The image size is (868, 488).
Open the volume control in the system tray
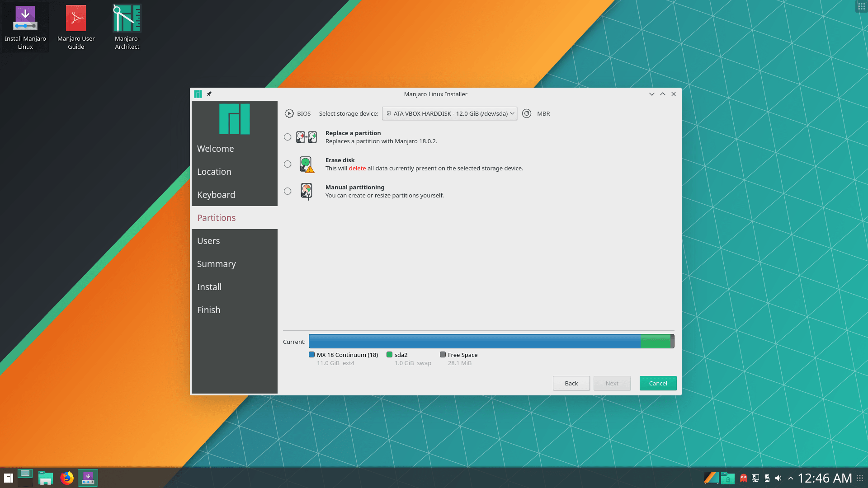pos(778,478)
